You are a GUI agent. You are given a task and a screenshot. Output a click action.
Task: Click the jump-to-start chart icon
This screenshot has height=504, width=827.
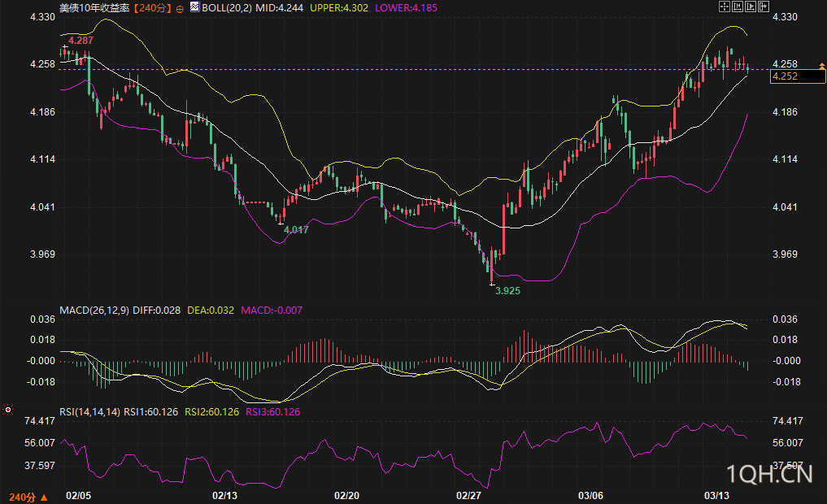(x=738, y=7)
